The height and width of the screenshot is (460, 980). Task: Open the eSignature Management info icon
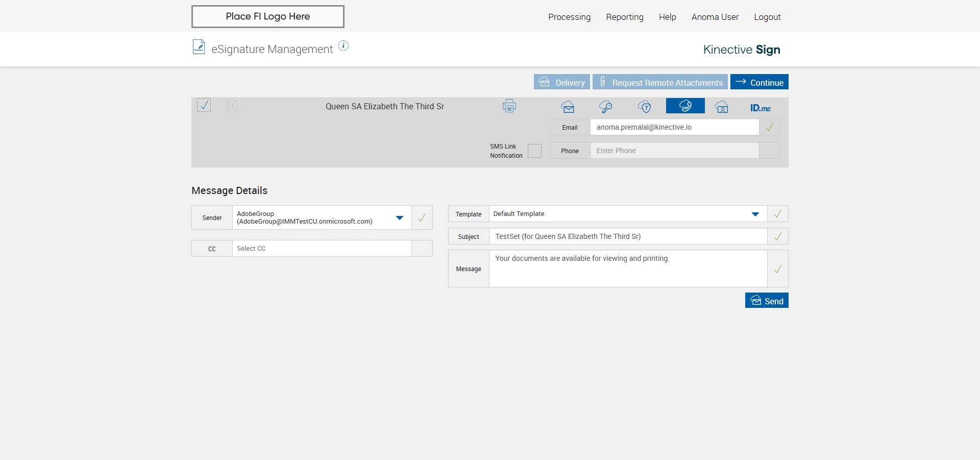(344, 46)
